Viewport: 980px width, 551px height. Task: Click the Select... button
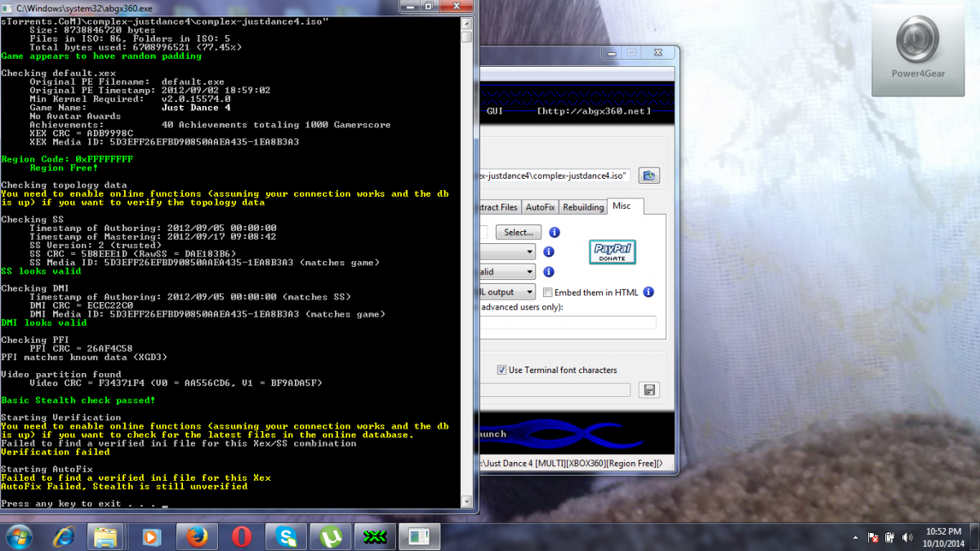[519, 233]
